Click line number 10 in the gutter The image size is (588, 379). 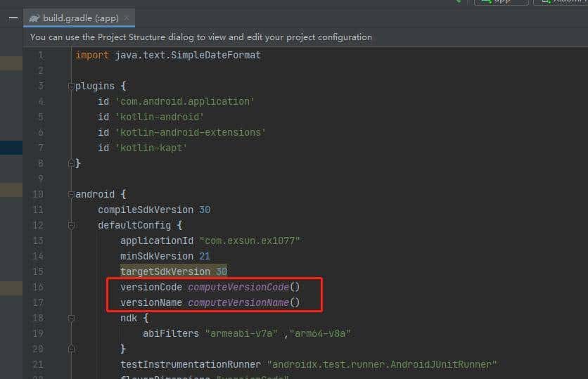(x=38, y=194)
